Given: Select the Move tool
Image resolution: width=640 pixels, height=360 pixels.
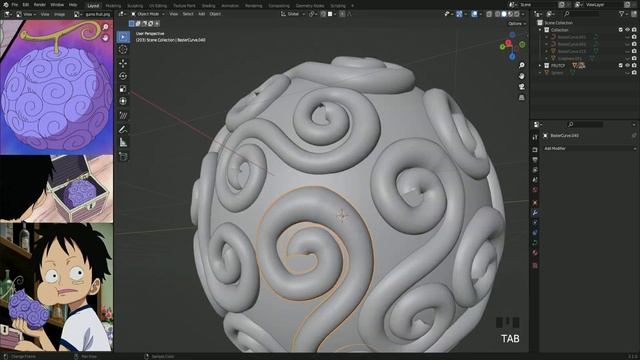Looking at the screenshot, I should (123, 63).
